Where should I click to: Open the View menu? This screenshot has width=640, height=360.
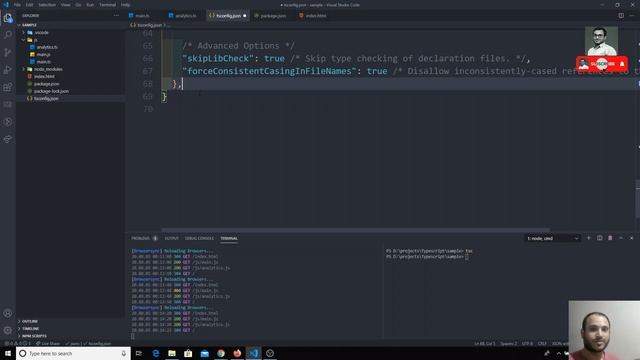(66, 5)
